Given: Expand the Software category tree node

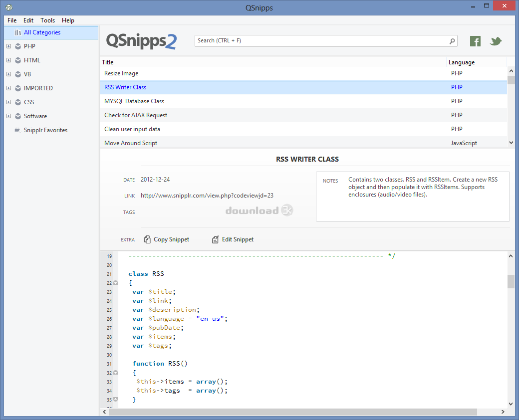Looking at the screenshot, I should pyautogui.click(x=8, y=116).
